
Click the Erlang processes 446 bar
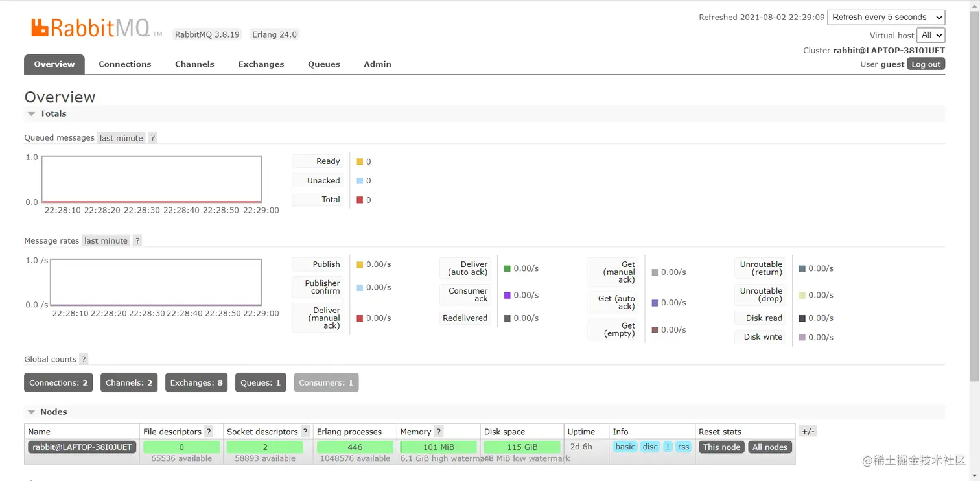[355, 447]
